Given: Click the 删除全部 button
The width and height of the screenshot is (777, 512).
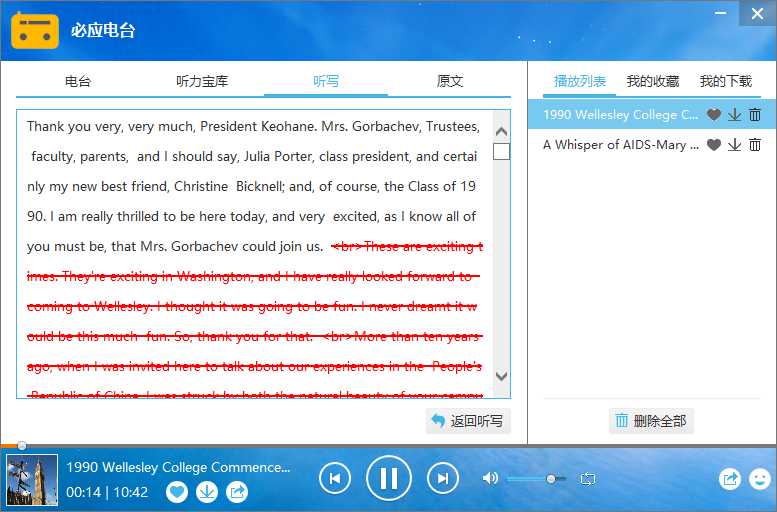Looking at the screenshot, I should 651,421.
